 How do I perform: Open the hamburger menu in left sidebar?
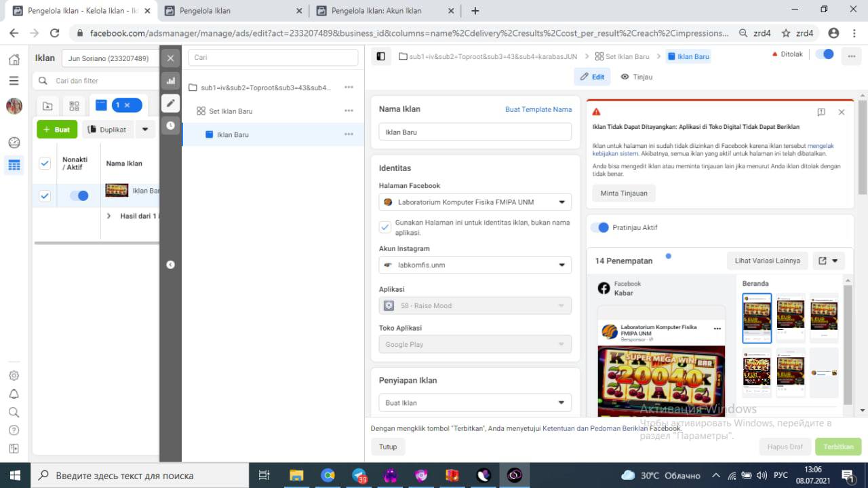[x=14, y=81]
